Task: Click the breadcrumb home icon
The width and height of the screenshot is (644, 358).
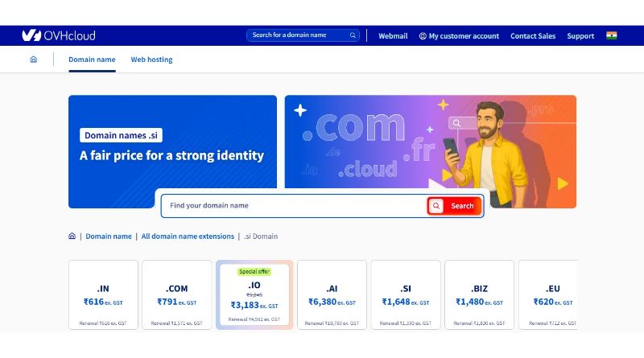Action: pyautogui.click(x=72, y=236)
